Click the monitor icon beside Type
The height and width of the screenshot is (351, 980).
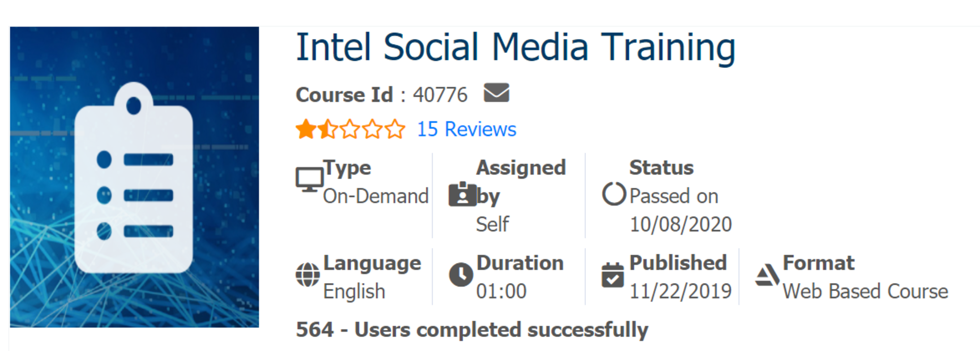coord(309,180)
